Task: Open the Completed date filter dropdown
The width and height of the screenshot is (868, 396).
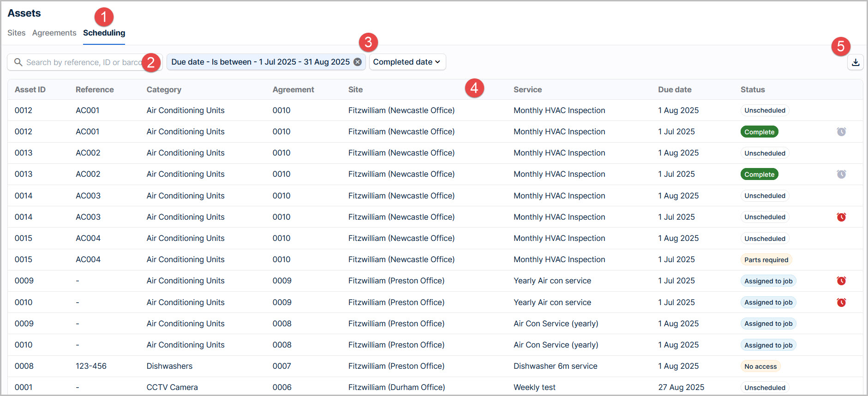Action: coord(407,62)
